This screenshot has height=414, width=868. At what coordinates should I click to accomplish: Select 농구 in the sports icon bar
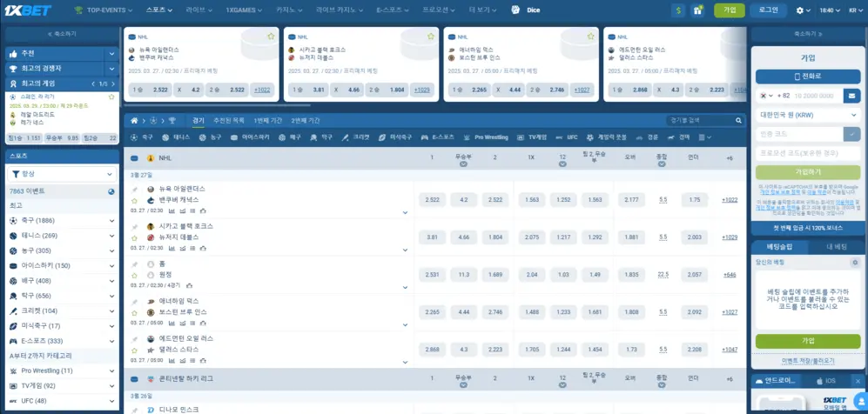211,137
